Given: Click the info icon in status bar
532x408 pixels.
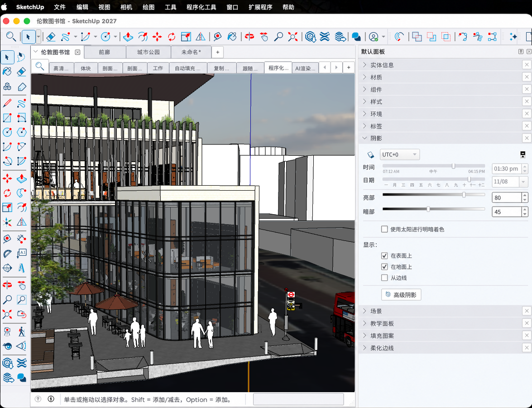Looking at the screenshot, I should pyautogui.click(x=51, y=399).
